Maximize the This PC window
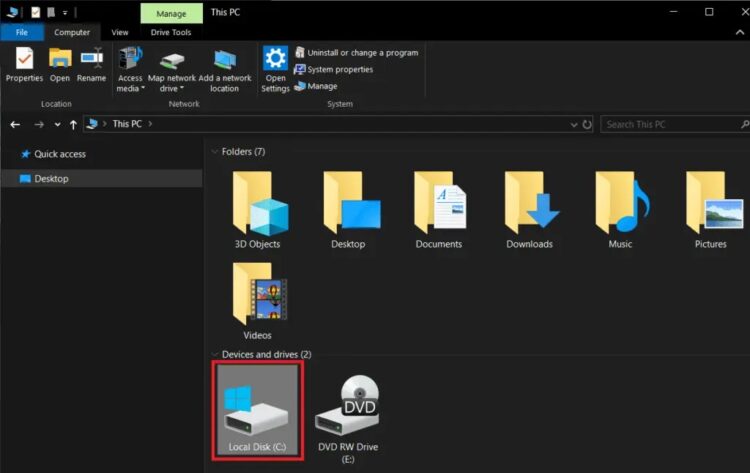Screen dimensions: 750x473 pyautogui.click(x=709, y=11)
